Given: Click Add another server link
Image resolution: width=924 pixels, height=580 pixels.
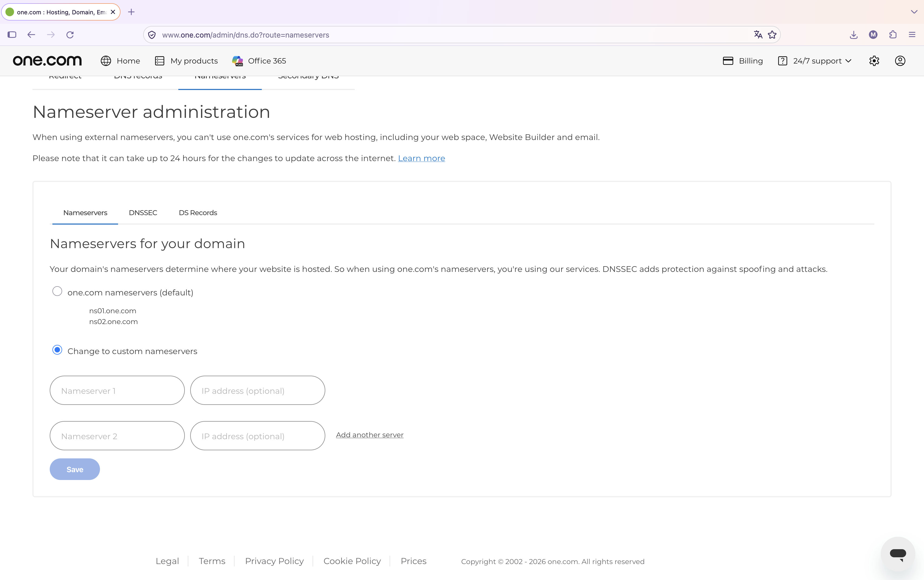Looking at the screenshot, I should (x=370, y=435).
